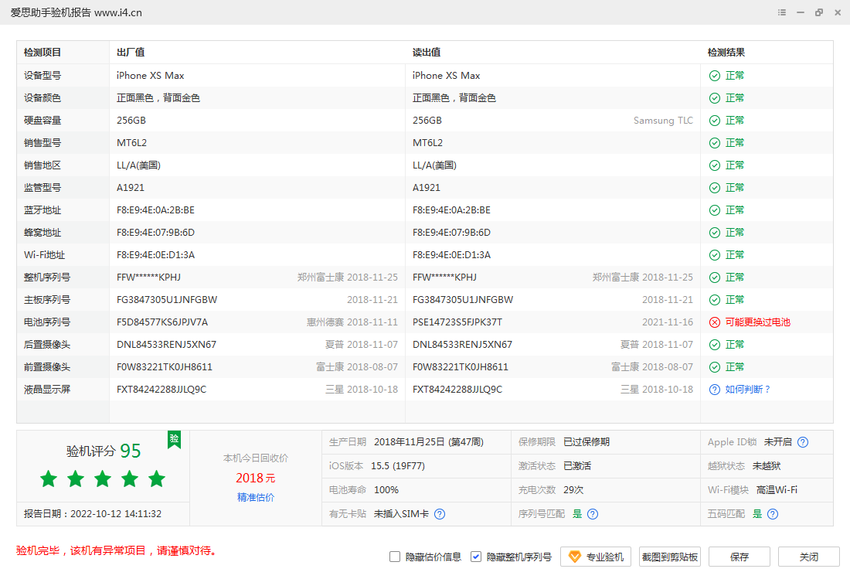Click 如何判断？ link in 液晶显示屏 row

point(748,389)
